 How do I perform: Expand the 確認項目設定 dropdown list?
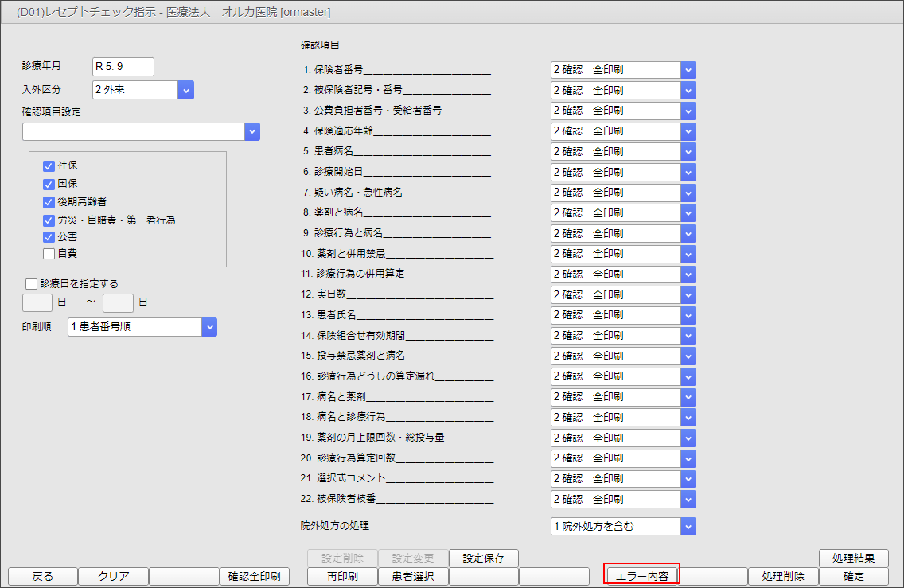point(252,131)
